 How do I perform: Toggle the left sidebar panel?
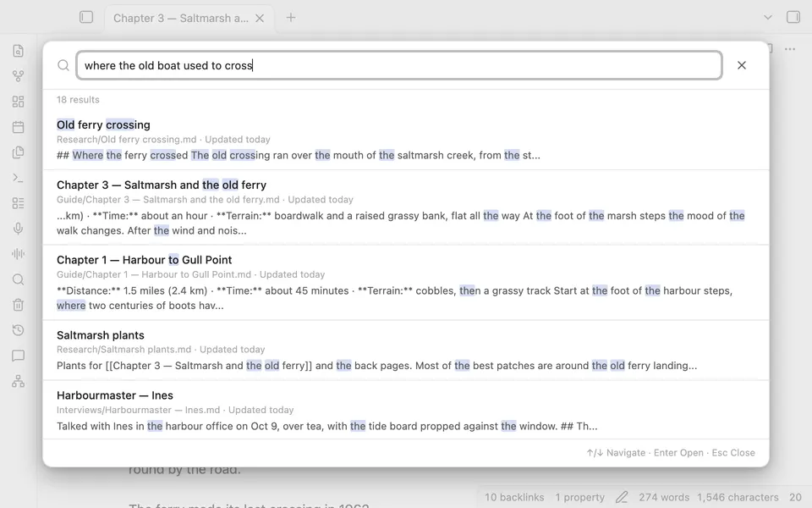coord(86,18)
